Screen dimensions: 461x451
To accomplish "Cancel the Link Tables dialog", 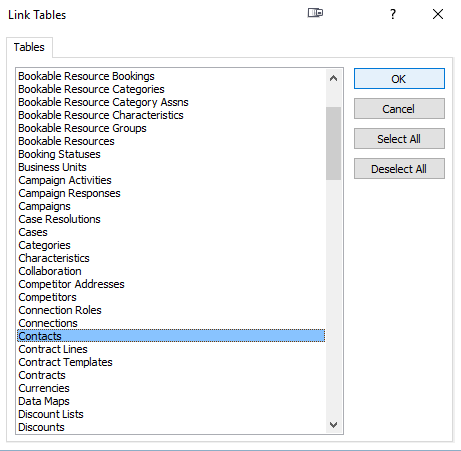I will tap(399, 109).
